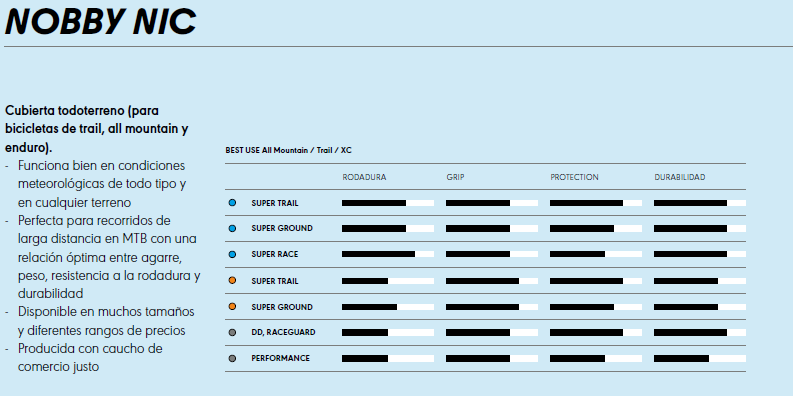
Task: Click the BEST USE All Mountain / Trail / XC line
Action: [288, 150]
